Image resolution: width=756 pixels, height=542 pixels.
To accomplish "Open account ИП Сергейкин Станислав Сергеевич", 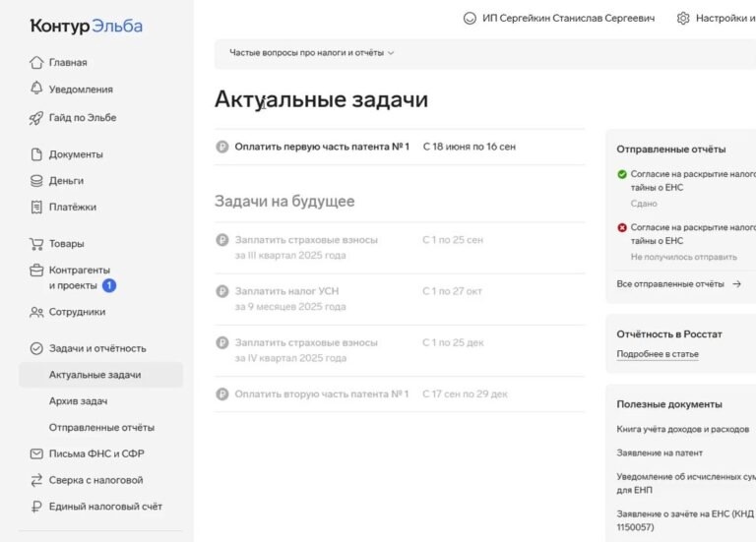I will click(568, 19).
